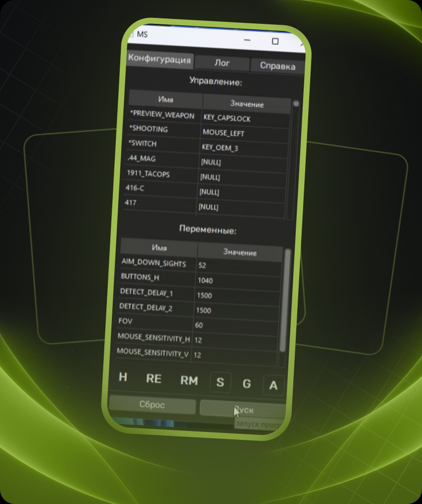Toggle the G button
Image resolution: width=422 pixels, height=504 pixels.
pos(247,383)
